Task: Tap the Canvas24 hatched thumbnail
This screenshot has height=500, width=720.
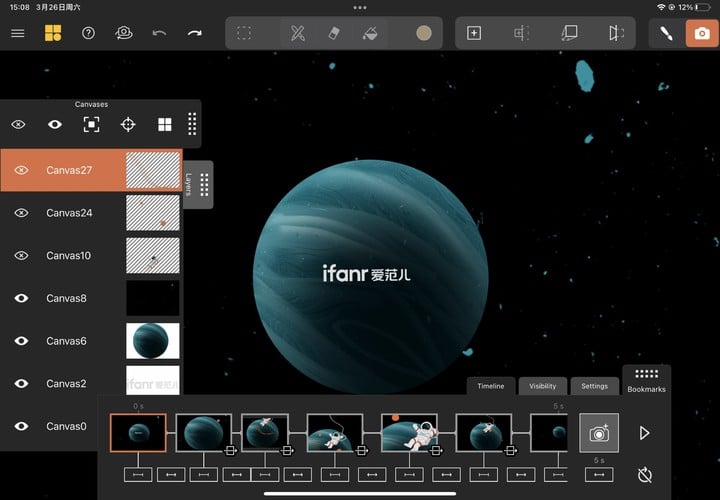Action: (153, 213)
